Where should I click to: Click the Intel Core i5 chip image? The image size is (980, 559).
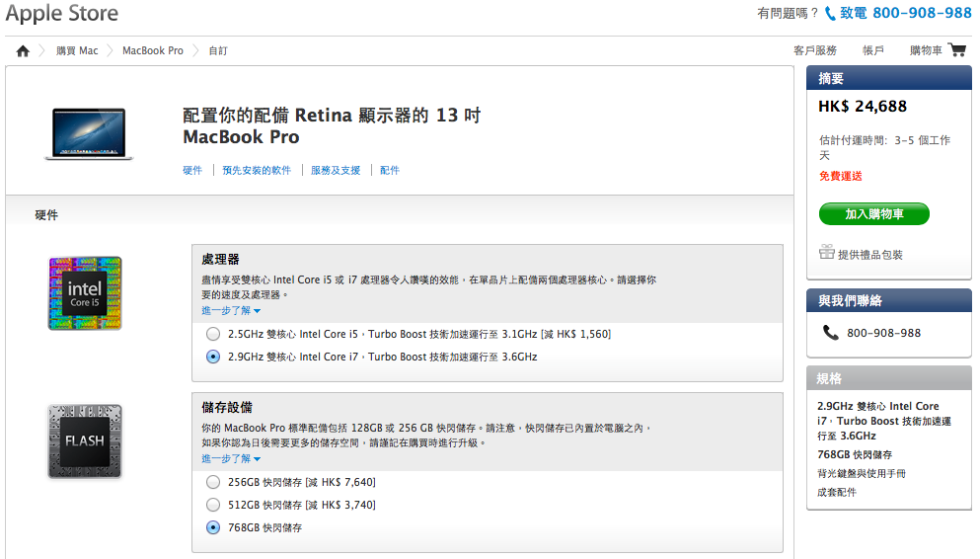(x=85, y=293)
